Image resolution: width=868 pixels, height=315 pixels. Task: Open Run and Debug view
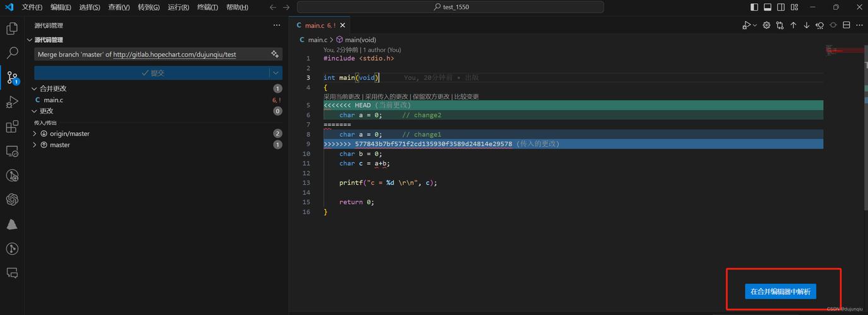[11, 102]
